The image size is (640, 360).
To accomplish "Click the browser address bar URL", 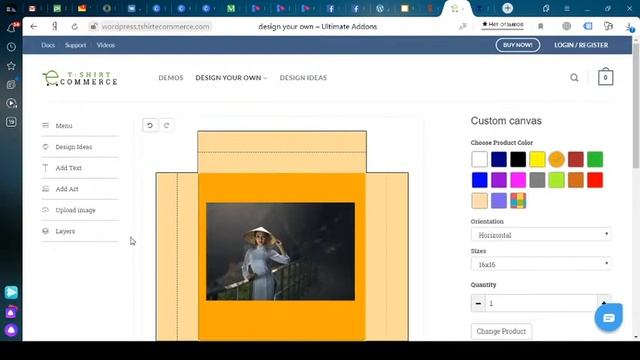I will (156, 27).
